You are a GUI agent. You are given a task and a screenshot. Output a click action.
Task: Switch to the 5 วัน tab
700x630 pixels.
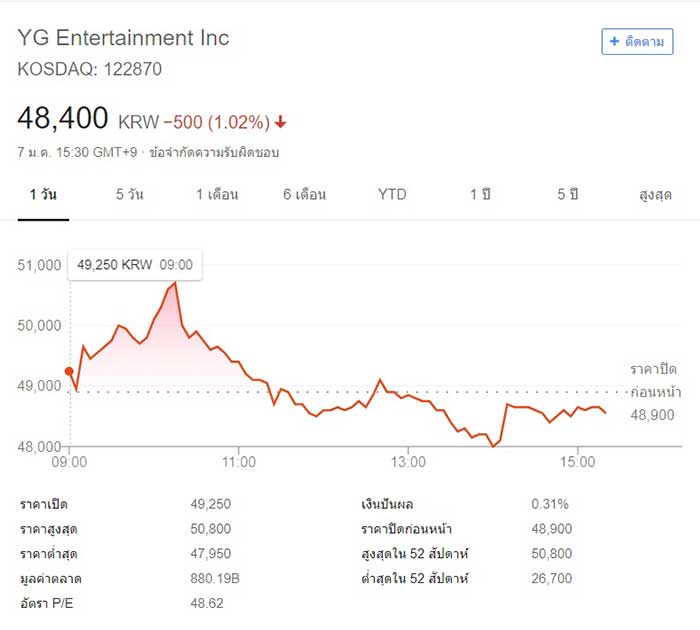pos(129,195)
